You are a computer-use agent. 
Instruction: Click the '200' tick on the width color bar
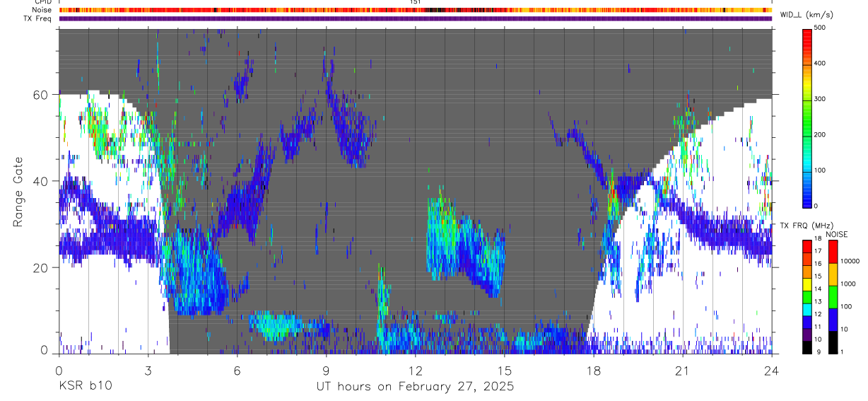pos(821,134)
